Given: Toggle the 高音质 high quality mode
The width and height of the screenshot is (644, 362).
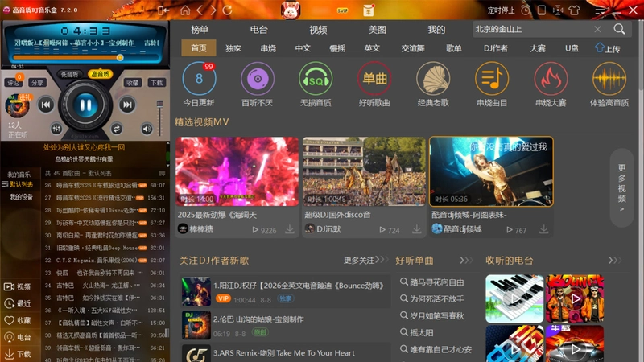Looking at the screenshot, I should tap(100, 74).
